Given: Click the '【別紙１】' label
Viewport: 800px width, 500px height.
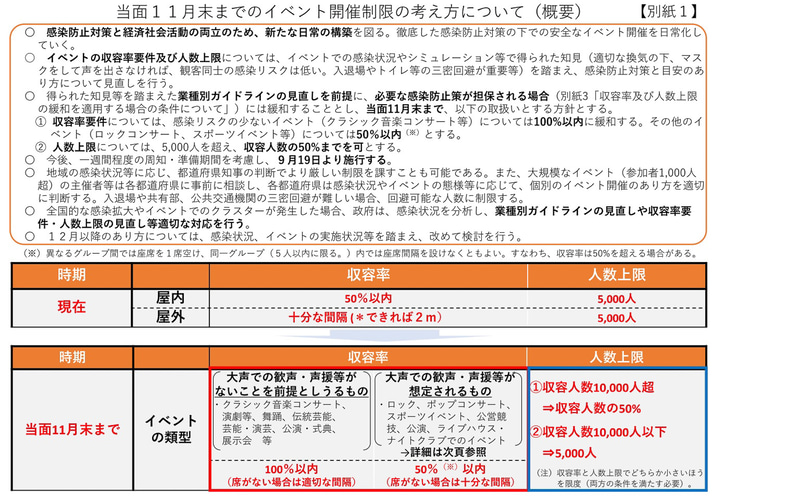Looking at the screenshot, I should click(669, 11).
